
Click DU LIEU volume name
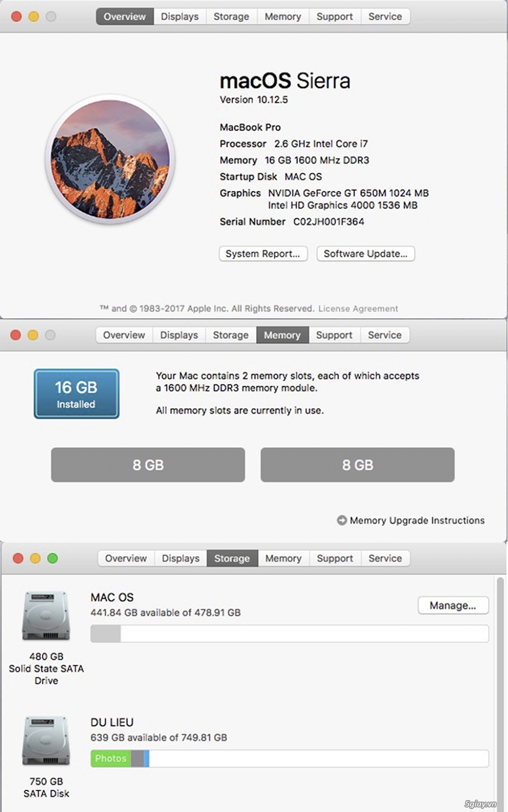[112, 723]
